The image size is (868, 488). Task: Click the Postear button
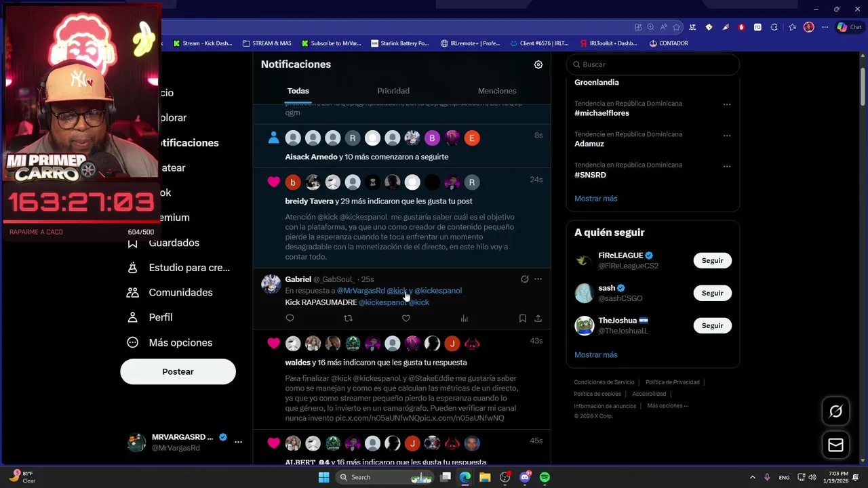(x=178, y=371)
